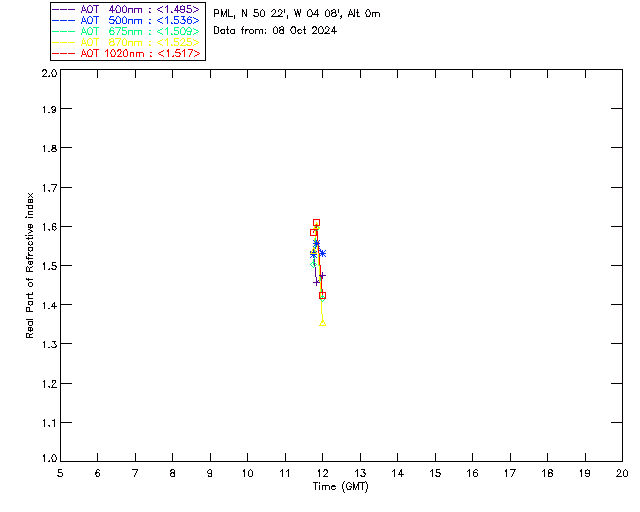
Task: Click x-axis tick label 19
Action: click(585, 473)
